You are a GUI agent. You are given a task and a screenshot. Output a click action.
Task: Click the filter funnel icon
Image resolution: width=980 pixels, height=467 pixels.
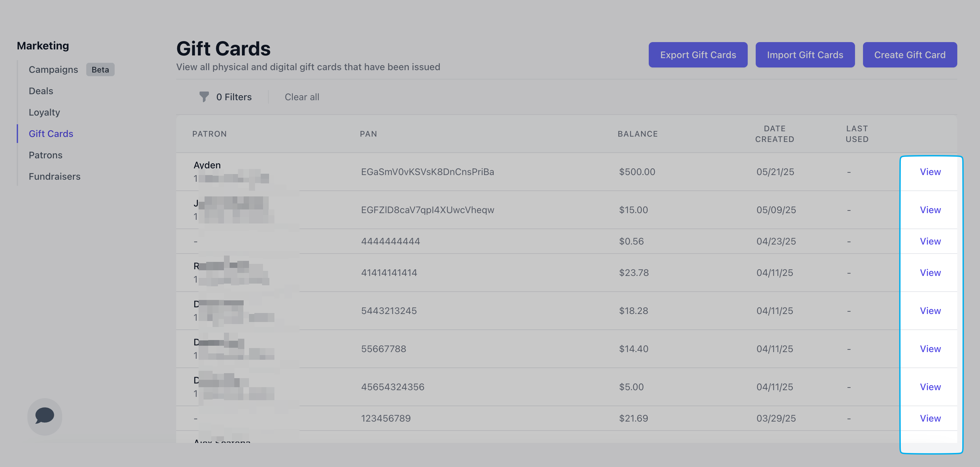204,97
